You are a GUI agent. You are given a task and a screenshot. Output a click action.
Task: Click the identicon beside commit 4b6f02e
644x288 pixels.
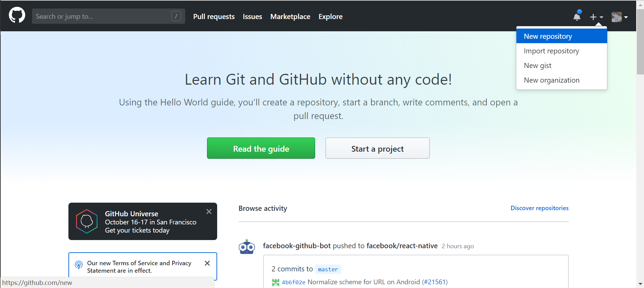coord(275,282)
